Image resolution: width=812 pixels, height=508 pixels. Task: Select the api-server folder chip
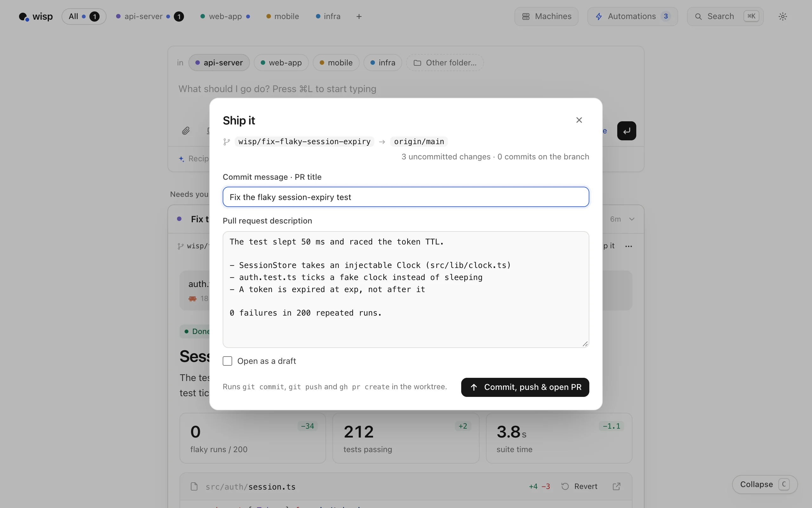[219, 63]
